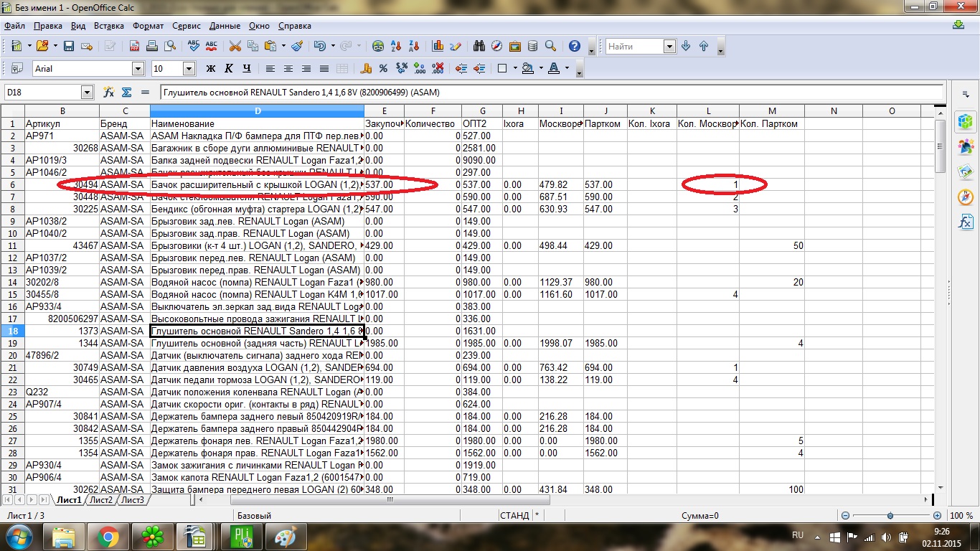This screenshot has width=980, height=551.
Task: Apply the background fill color
Action: 528,69
